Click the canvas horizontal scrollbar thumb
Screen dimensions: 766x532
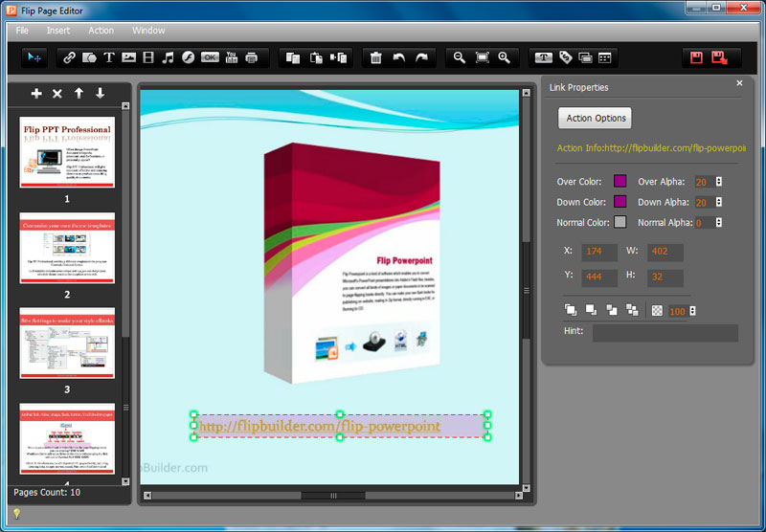coord(333,496)
